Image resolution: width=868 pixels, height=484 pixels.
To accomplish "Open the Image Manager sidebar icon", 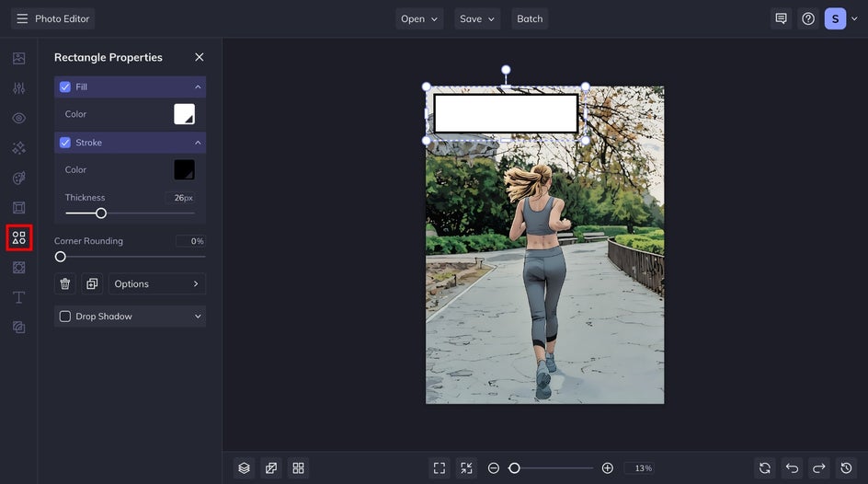I will 18,58.
